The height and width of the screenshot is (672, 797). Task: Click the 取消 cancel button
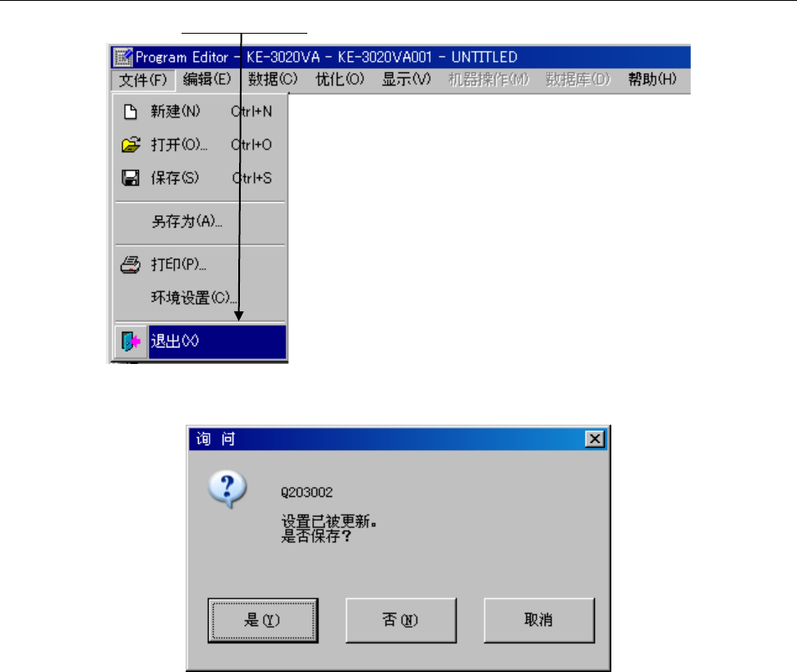coord(539,620)
